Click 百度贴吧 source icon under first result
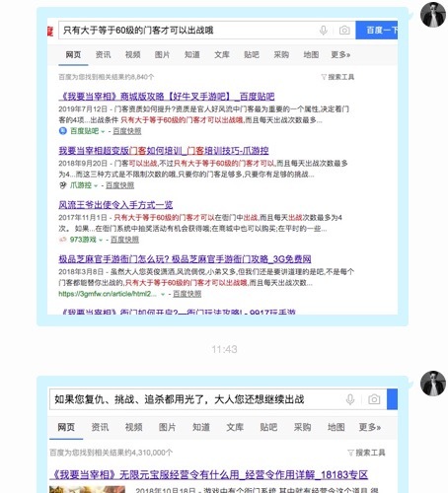This screenshot has height=493, width=448. (x=62, y=131)
